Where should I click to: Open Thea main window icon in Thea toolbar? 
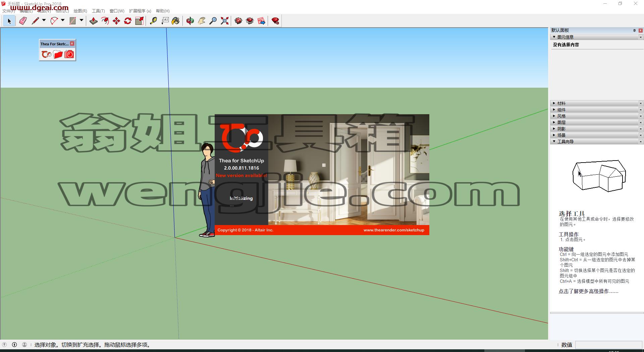point(46,54)
